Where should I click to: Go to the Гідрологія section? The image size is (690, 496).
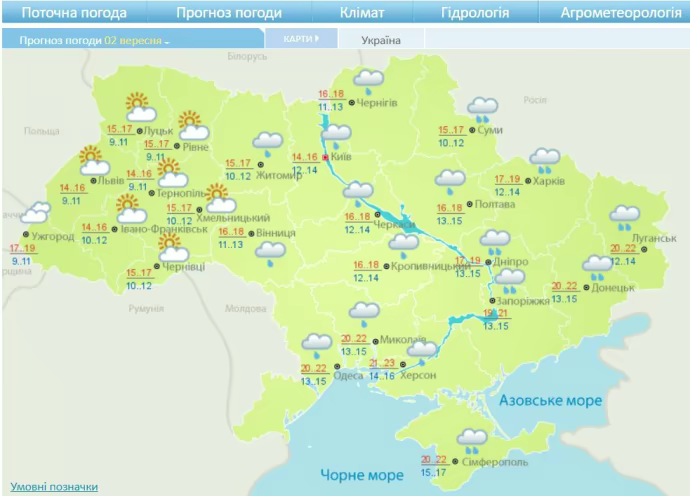pyautogui.click(x=475, y=13)
